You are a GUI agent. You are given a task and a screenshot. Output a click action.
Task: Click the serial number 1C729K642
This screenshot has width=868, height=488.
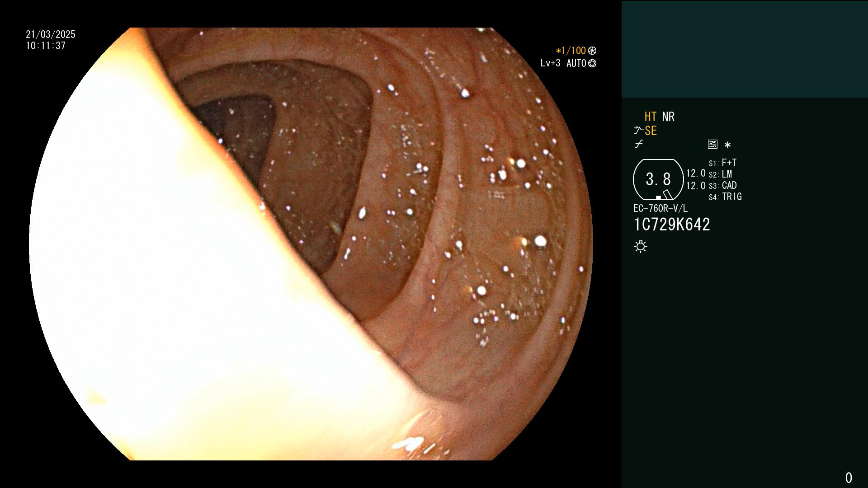point(672,225)
